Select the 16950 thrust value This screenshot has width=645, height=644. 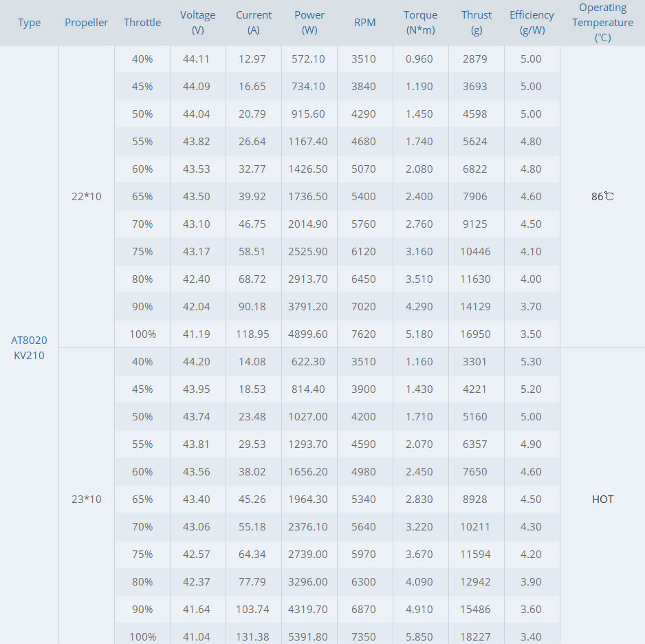[475, 334]
